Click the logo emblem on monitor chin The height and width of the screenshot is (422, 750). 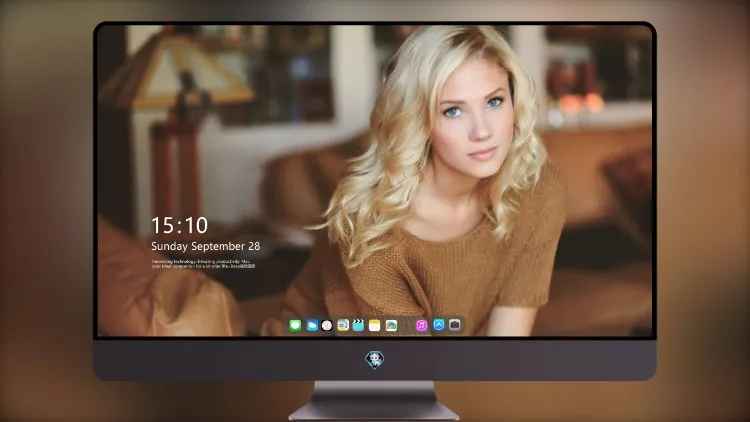coord(375,360)
